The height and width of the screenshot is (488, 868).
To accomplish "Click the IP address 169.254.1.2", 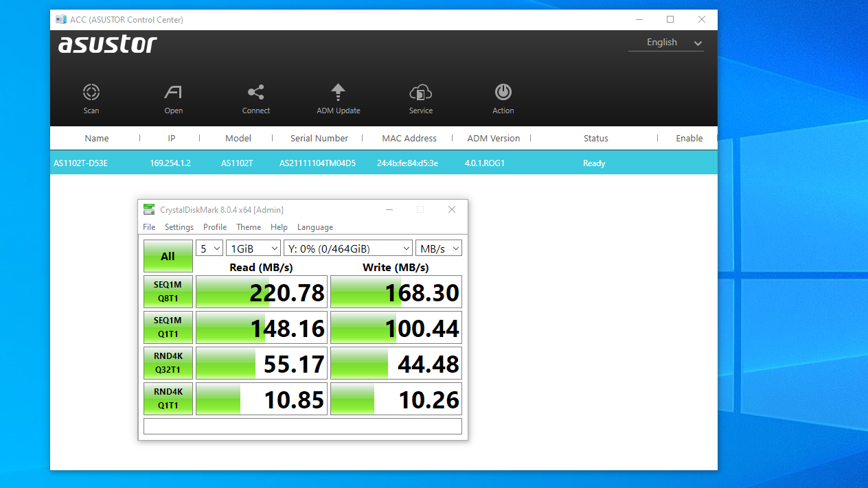I will (x=170, y=163).
